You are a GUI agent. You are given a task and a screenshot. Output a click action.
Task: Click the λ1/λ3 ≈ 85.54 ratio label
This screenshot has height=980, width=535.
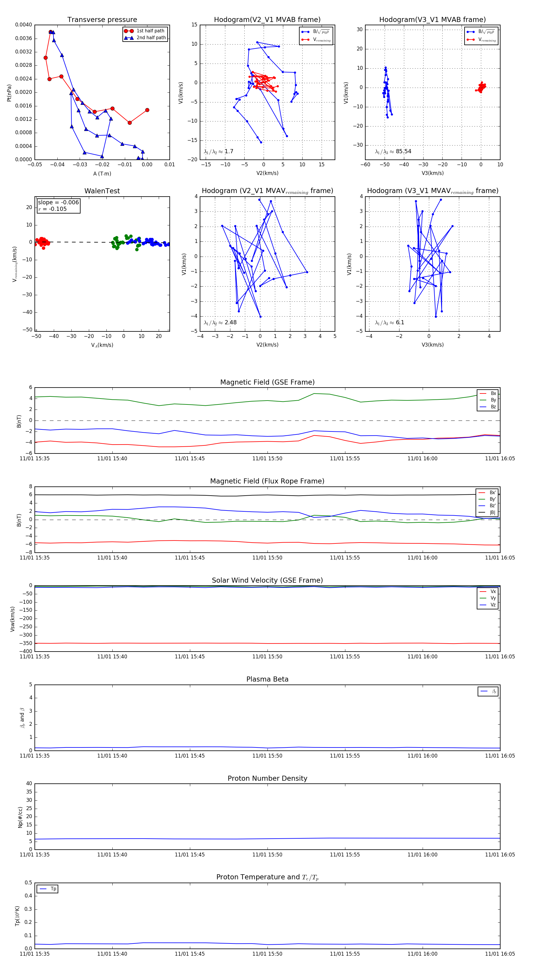[x=393, y=151]
